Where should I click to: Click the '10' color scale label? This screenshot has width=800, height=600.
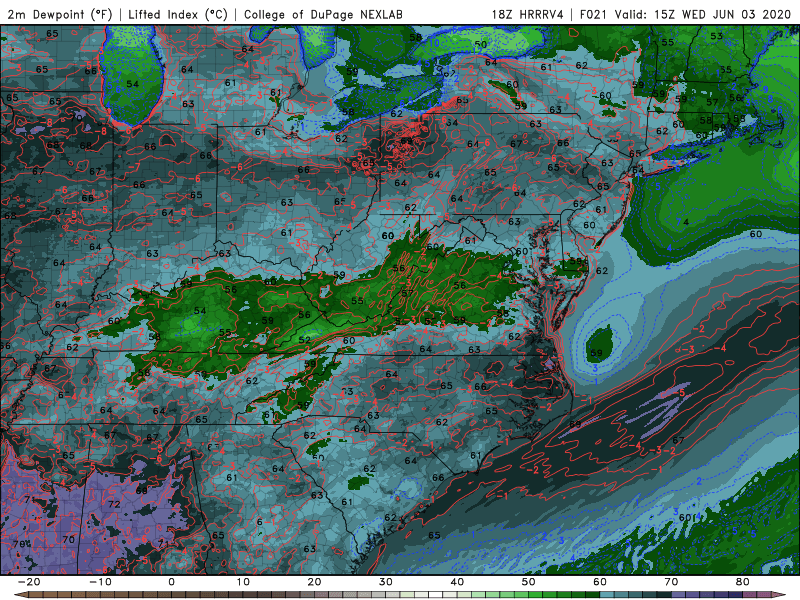tap(243, 582)
